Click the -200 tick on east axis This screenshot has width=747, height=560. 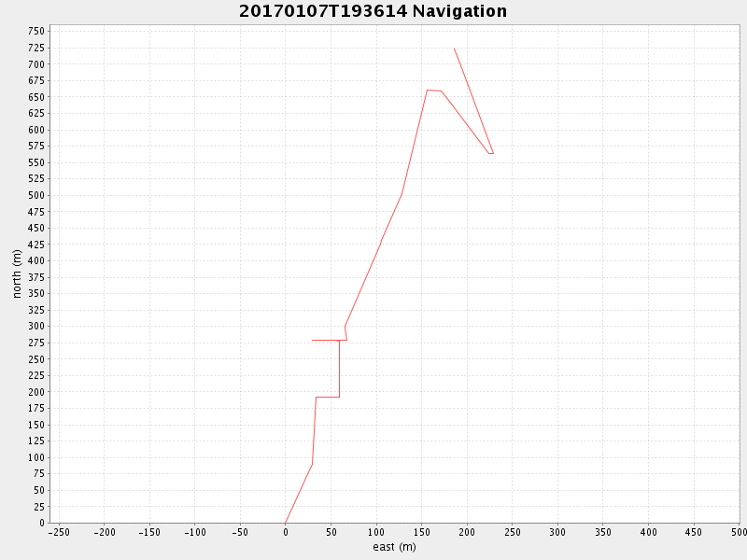coord(104,532)
